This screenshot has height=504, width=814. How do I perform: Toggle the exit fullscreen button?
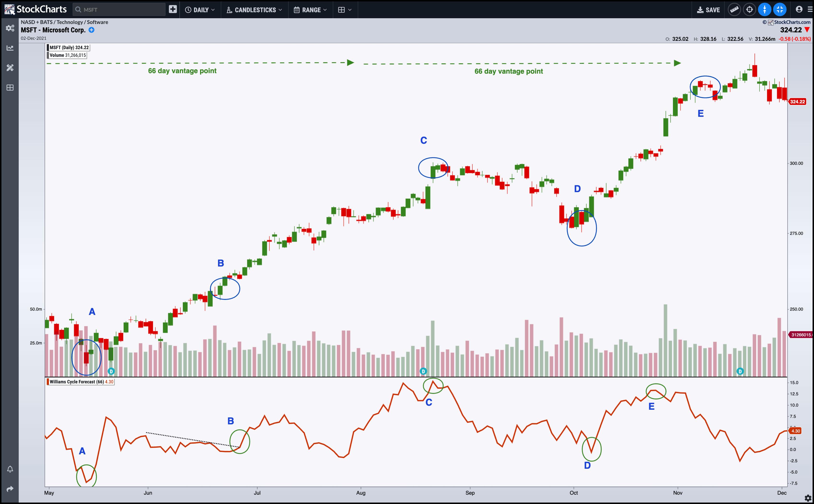click(x=780, y=10)
